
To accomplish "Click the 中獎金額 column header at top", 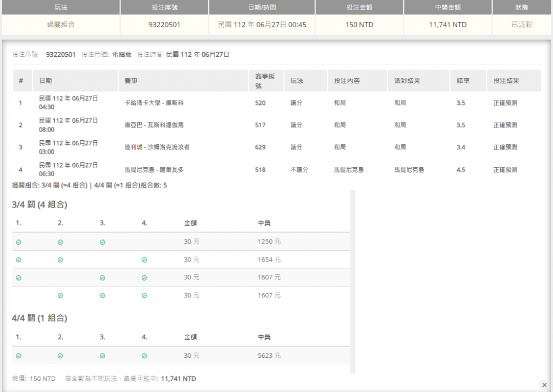I will click(x=448, y=7).
